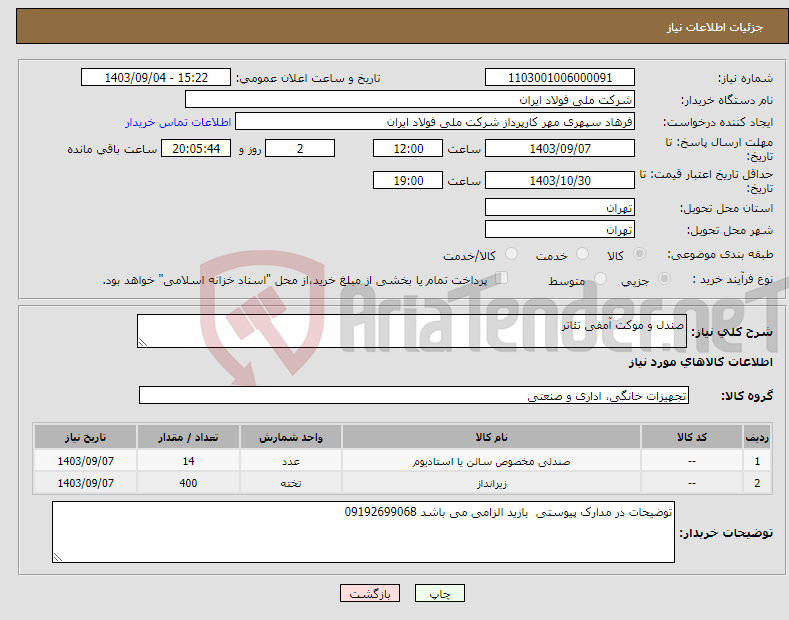Toggle the اسناد خزانه اسلامی payment checkbox
789x620 pixels.
(501, 277)
